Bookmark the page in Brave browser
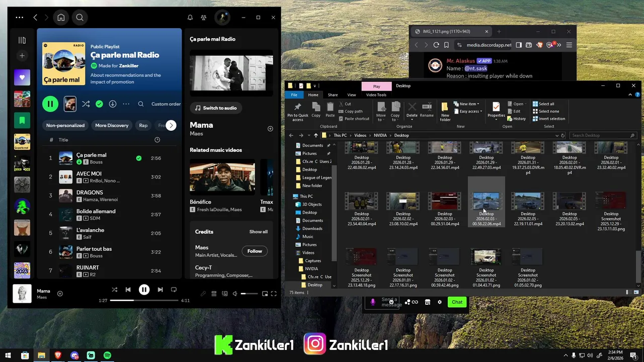Viewport: 644px width, 362px height. tap(446, 45)
